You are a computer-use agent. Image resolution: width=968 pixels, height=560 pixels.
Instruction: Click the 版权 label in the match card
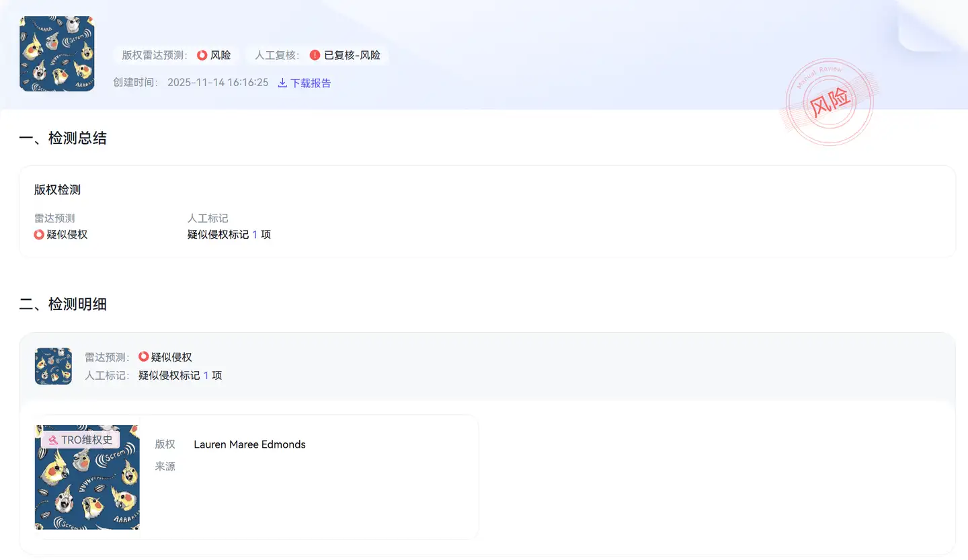point(165,444)
